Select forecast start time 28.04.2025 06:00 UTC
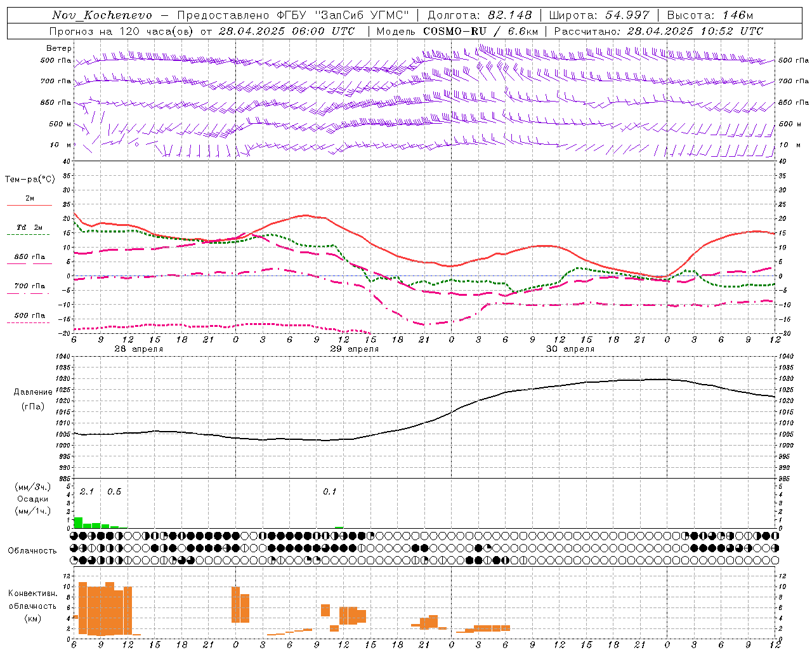This screenshot has width=812, height=650. click(286, 31)
